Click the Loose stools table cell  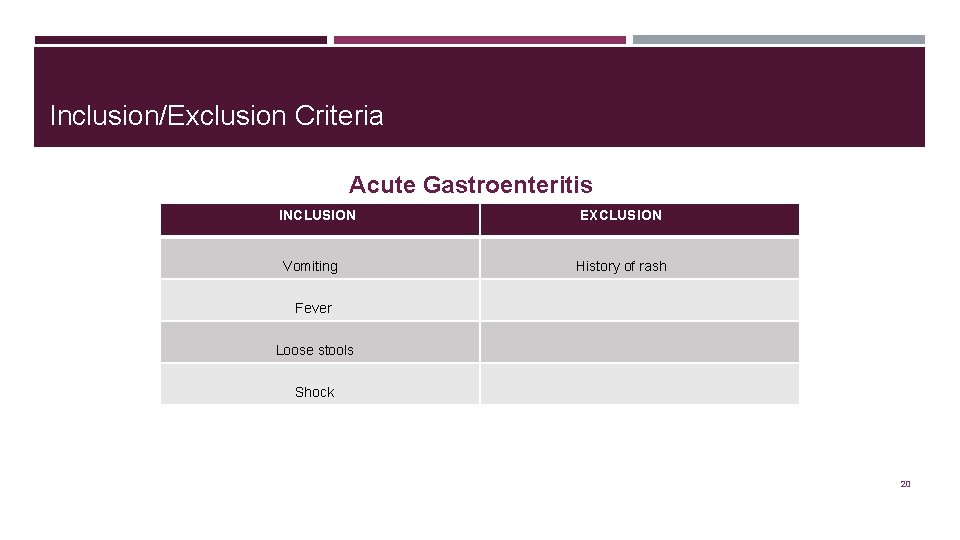pyautogui.click(x=315, y=350)
